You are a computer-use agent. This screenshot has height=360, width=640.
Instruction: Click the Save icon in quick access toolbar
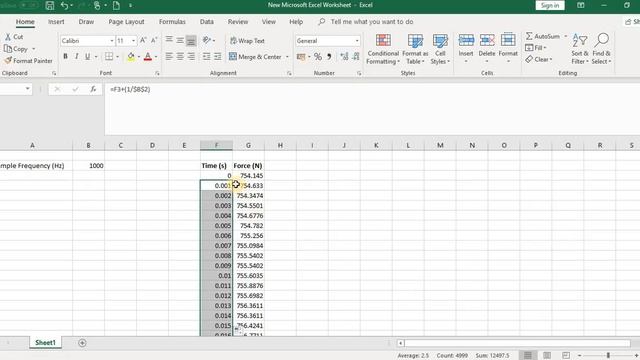click(x=50, y=6)
